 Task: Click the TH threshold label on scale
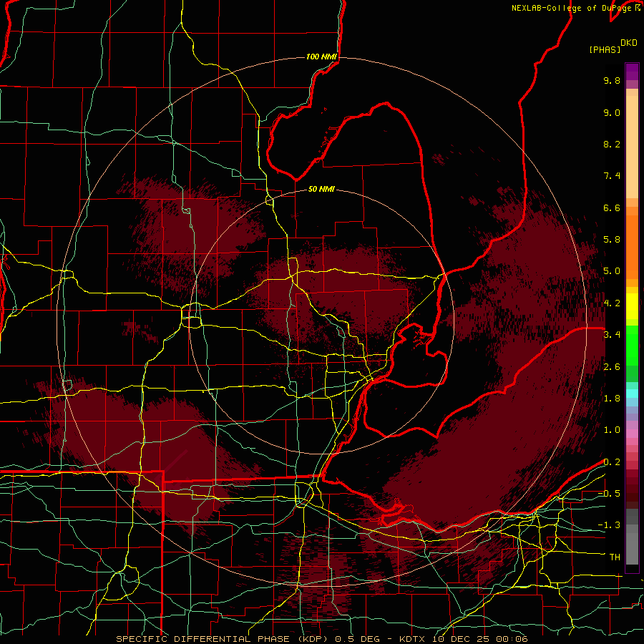615,557
